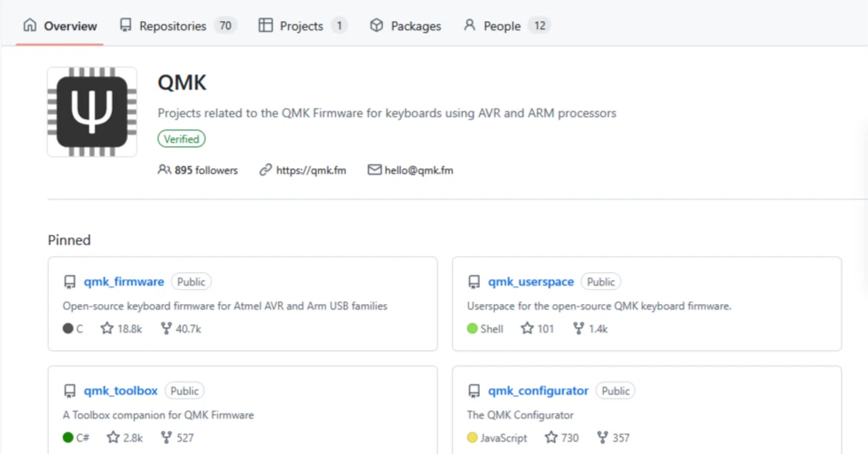Open the qmk_firmware repository link
This screenshot has height=454, width=868.
124,282
